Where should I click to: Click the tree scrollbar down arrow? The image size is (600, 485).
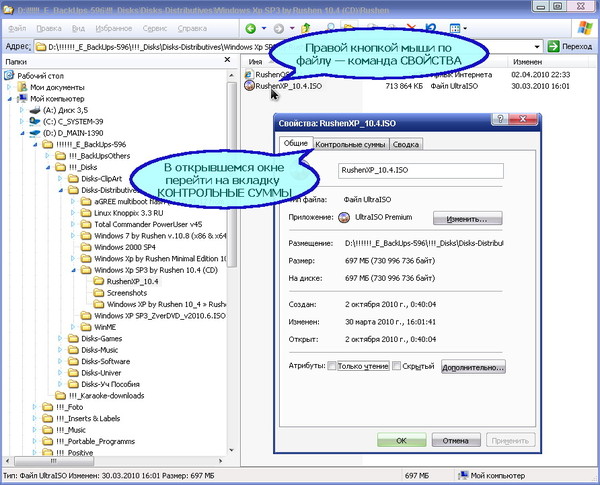point(231,450)
